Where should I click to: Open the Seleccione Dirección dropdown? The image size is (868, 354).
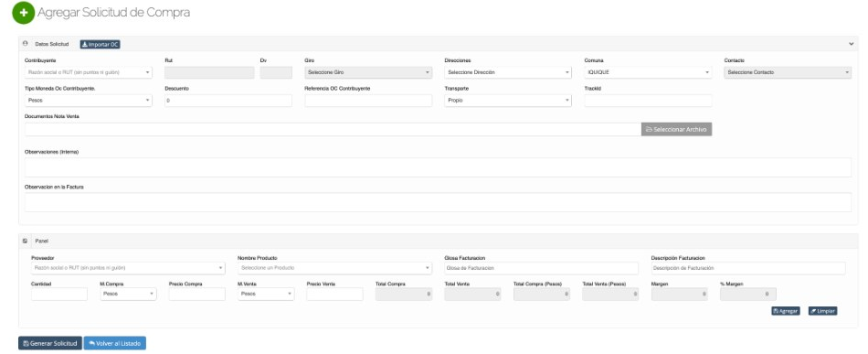coord(508,72)
